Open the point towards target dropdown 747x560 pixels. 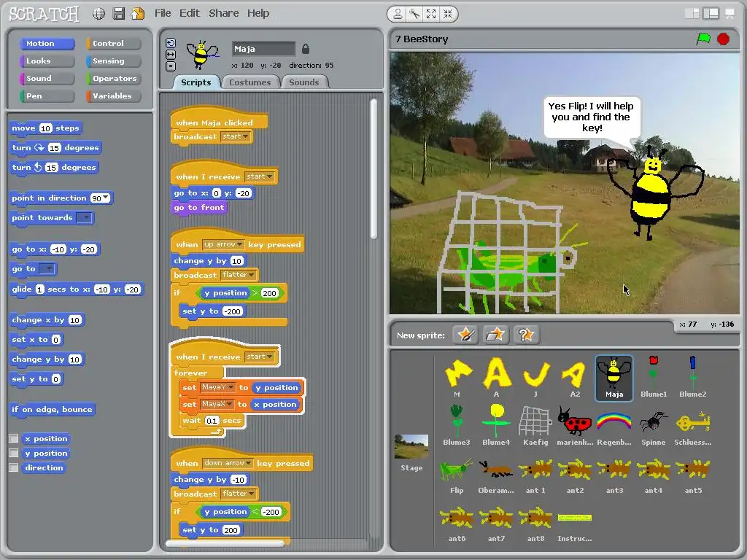click(85, 217)
